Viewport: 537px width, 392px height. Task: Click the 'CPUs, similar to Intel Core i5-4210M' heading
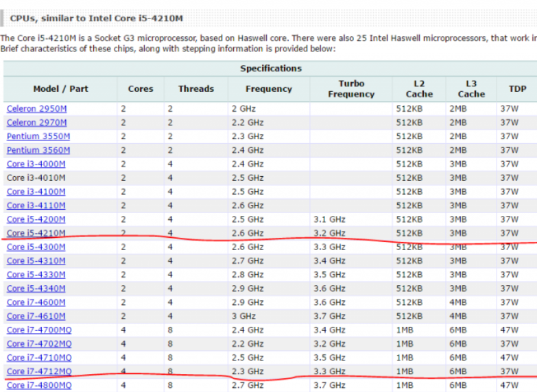(96, 18)
